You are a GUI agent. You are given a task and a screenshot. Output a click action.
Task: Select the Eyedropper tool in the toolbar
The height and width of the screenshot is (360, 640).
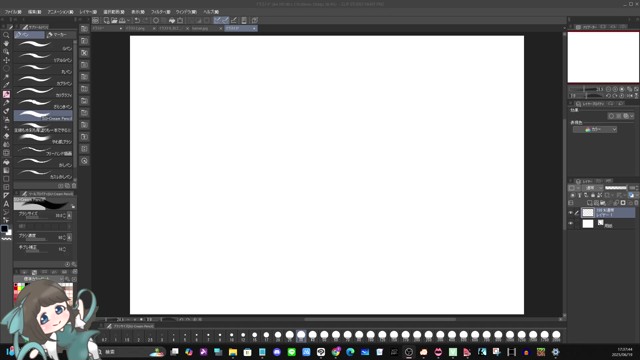pos(6,85)
